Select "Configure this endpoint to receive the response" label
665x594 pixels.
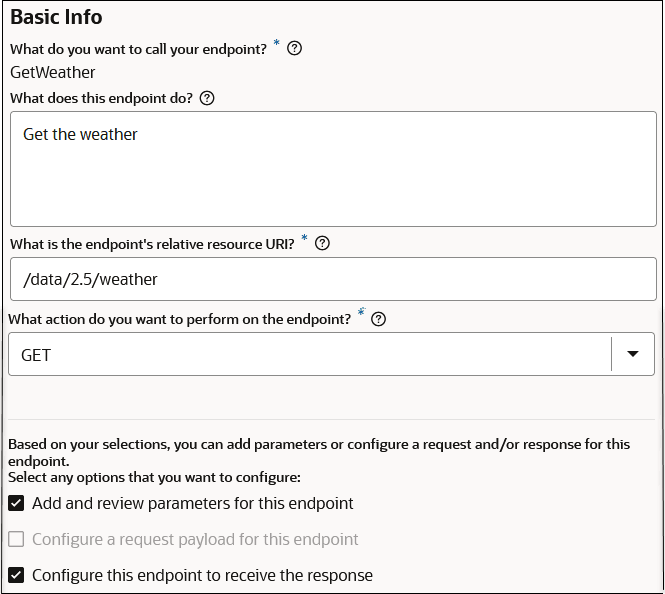[x=202, y=575]
